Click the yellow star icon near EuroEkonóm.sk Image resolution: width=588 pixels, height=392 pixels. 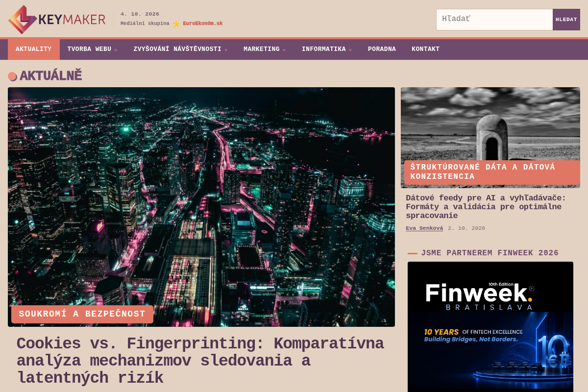pyautogui.click(x=176, y=24)
